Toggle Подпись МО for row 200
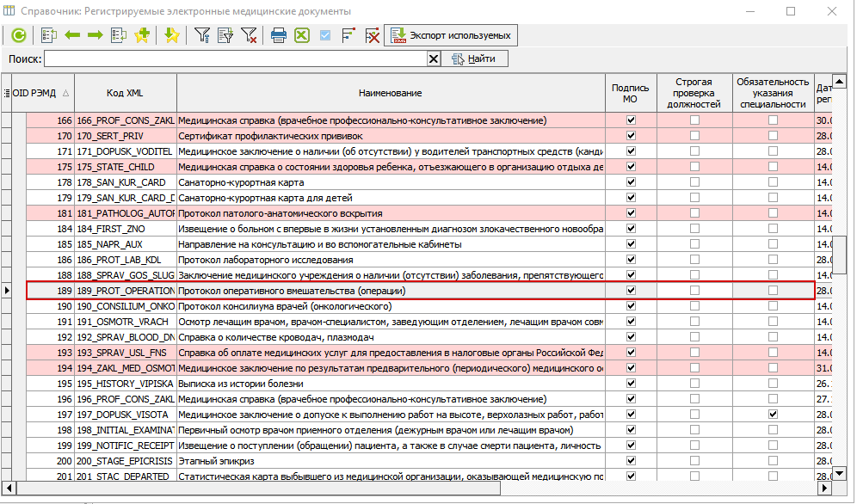 pyautogui.click(x=631, y=461)
